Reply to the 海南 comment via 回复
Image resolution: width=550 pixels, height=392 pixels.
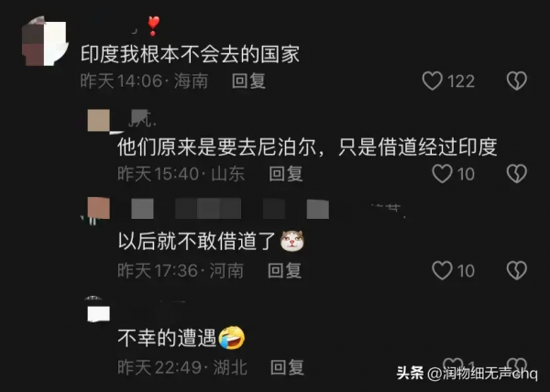coord(248,81)
